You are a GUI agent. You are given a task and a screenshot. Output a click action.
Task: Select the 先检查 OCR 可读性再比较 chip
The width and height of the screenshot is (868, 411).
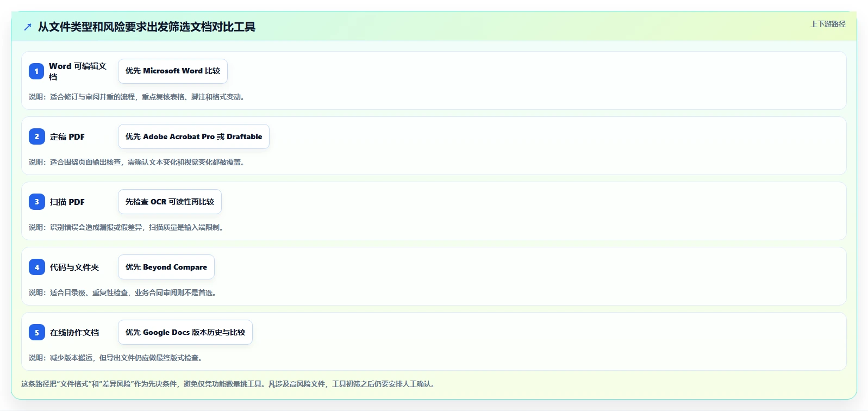point(170,202)
